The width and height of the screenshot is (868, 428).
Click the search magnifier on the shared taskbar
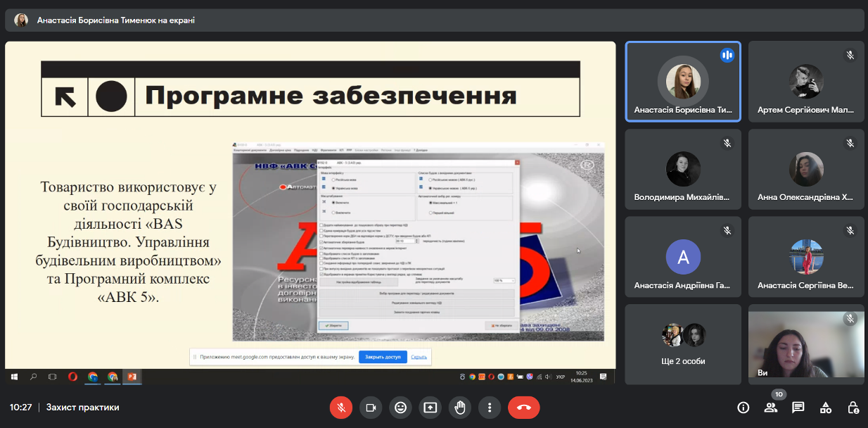(x=33, y=377)
